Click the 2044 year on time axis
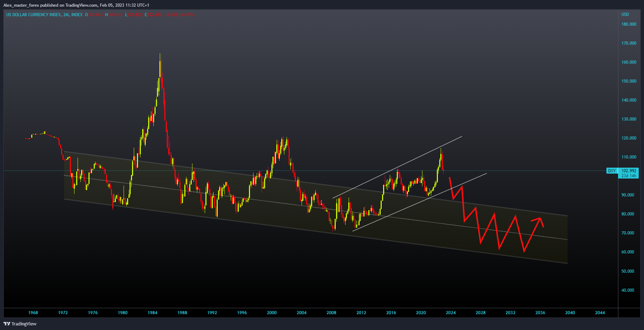Viewport: 644px width, 330px height. (600, 313)
